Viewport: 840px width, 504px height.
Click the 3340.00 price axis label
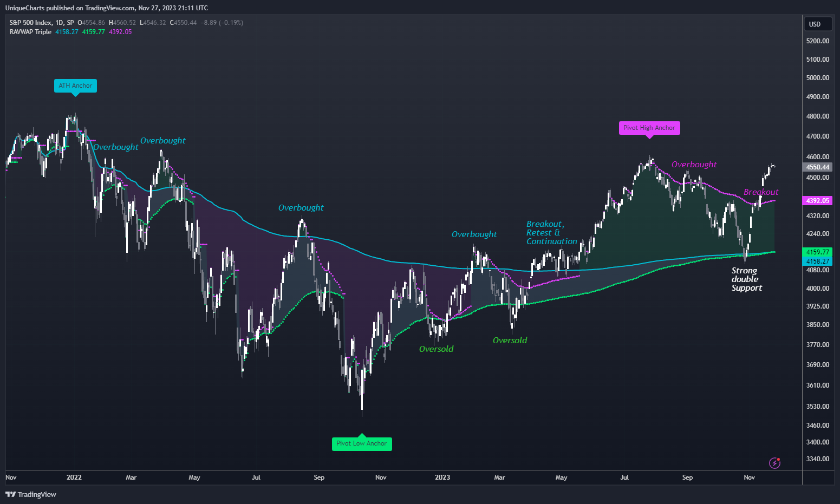(818, 459)
